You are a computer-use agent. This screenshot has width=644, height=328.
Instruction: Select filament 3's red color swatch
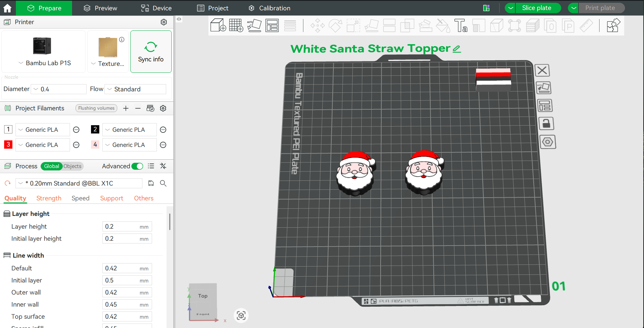pos(8,145)
